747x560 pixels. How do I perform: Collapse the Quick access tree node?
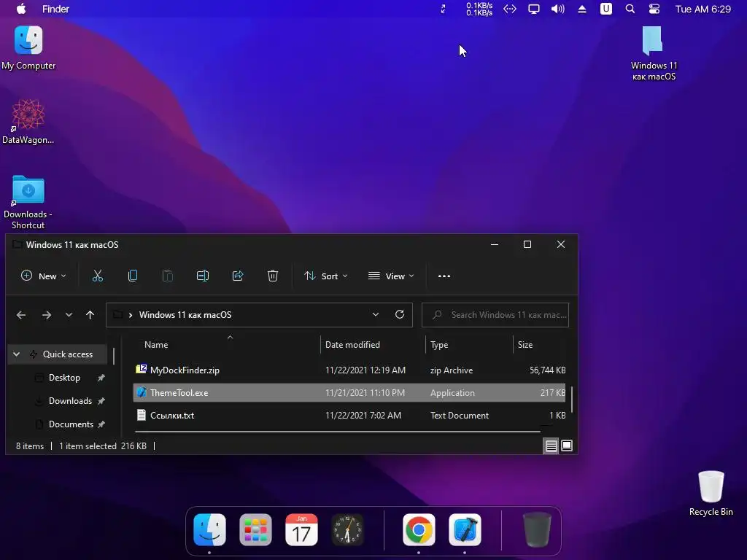coord(17,354)
